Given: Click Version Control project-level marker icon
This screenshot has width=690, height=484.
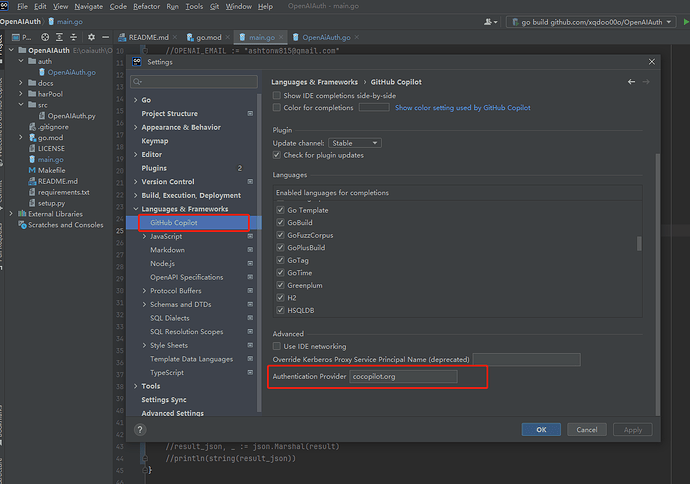Looking at the screenshot, I should [x=250, y=182].
